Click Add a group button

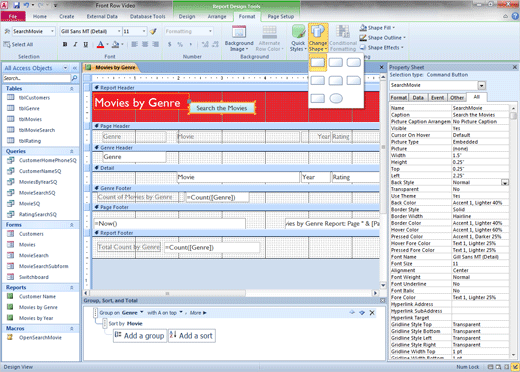[x=140, y=336]
